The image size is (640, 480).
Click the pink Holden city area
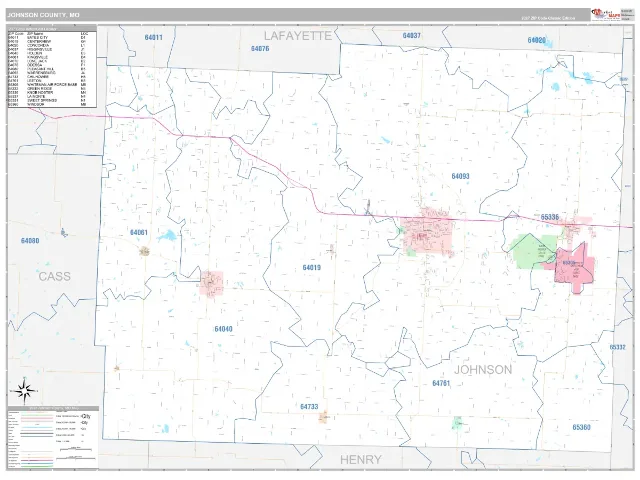pos(212,283)
